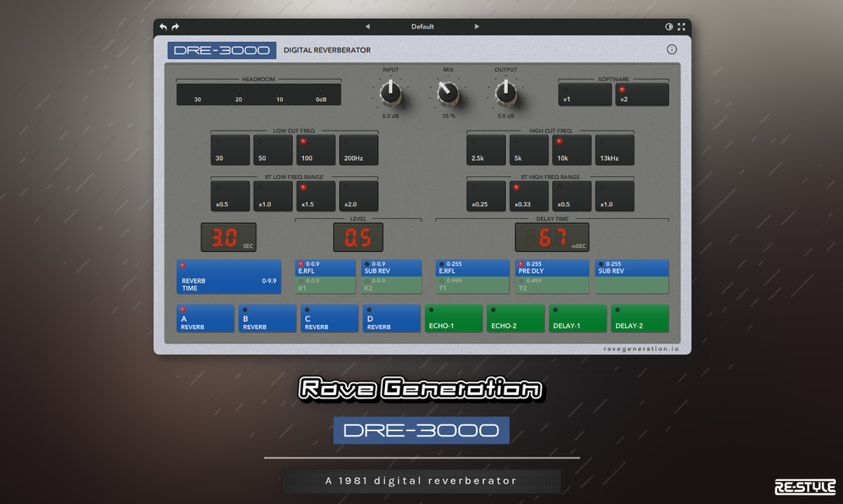The width and height of the screenshot is (843, 504).
Task: Set low cut frequency to 200Hz
Action: pyautogui.click(x=359, y=150)
